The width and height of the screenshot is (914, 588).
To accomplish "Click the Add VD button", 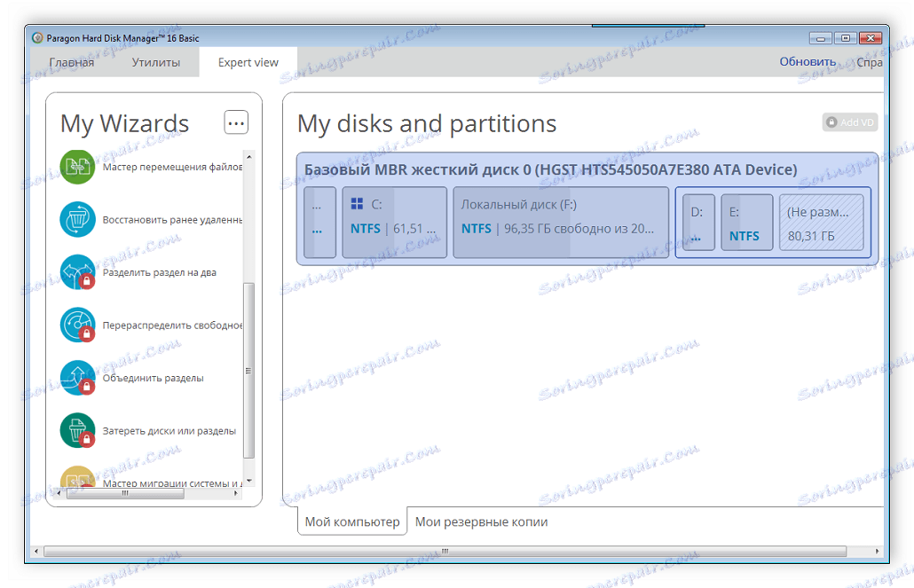I will [848, 122].
